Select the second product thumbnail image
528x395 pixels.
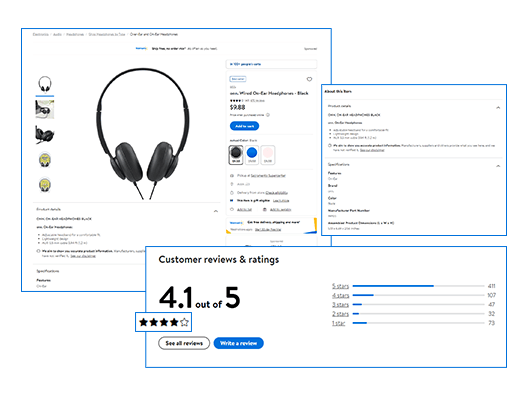click(x=45, y=109)
